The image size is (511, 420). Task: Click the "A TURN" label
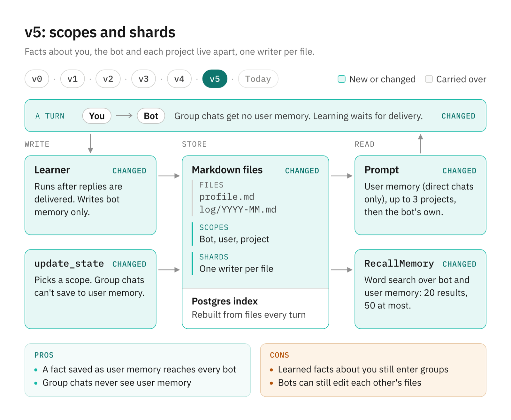[x=50, y=116]
